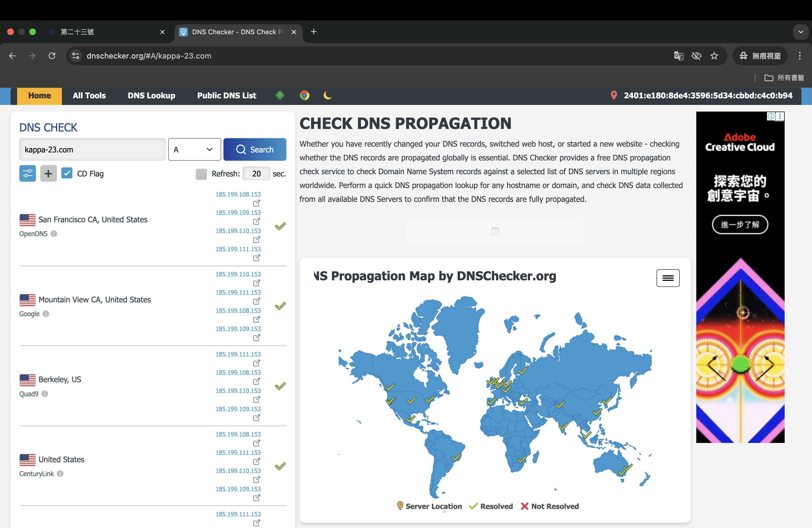Open the DNS Lookup menu item
Viewport: 812px width, 528px height.
[151, 96]
